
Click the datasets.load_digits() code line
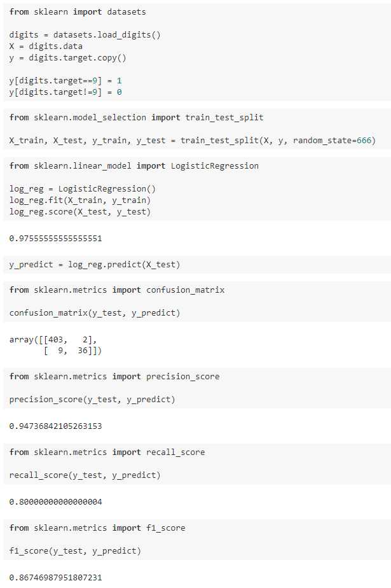(85, 34)
